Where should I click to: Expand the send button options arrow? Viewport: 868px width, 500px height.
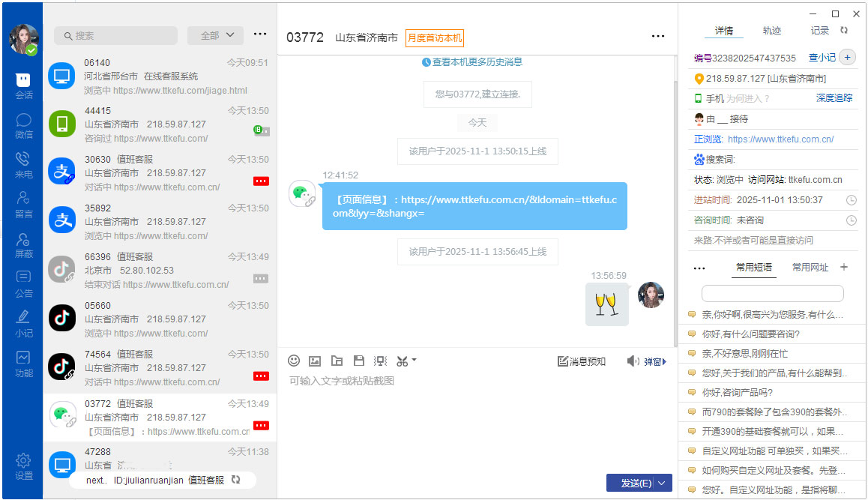pos(662,484)
